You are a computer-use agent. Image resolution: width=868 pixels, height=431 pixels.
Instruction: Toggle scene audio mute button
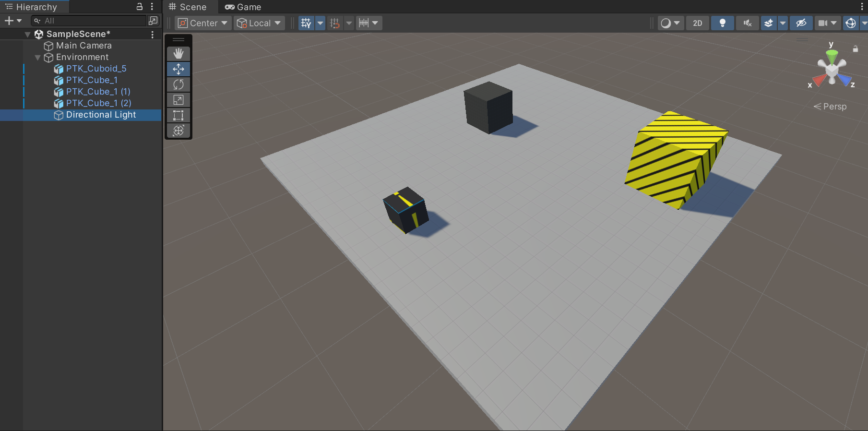[747, 23]
